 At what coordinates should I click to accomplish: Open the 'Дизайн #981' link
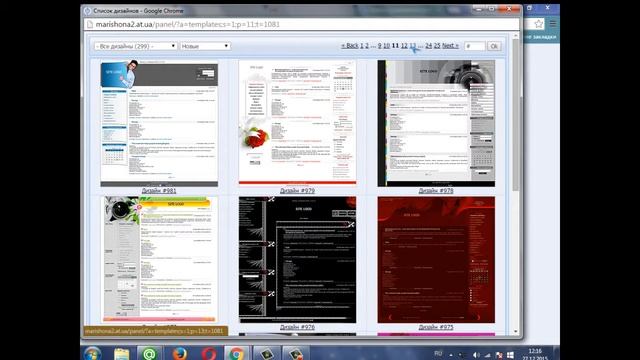coord(159,191)
